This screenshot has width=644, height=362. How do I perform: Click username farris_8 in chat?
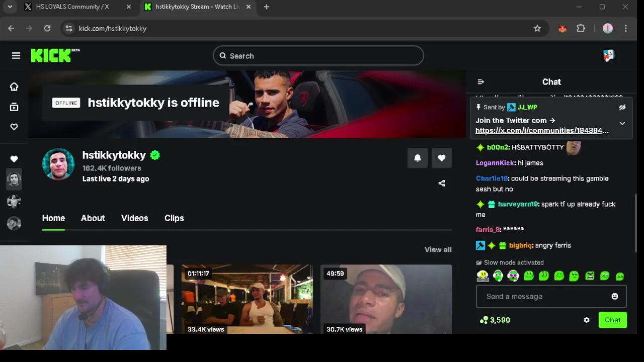pyautogui.click(x=488, y=230)
